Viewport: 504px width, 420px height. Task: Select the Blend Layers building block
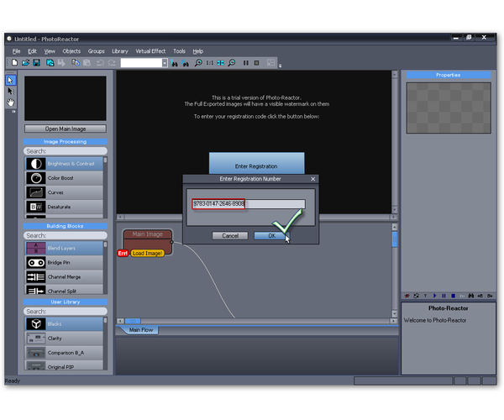pyautogui.click(x=65, y=248)
